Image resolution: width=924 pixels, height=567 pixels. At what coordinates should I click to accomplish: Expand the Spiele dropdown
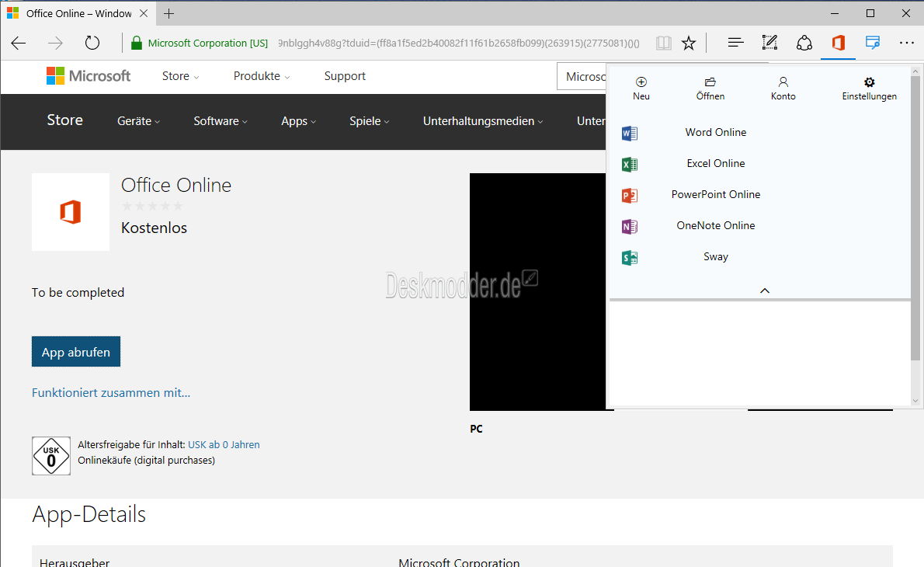(x=370, y=121)
